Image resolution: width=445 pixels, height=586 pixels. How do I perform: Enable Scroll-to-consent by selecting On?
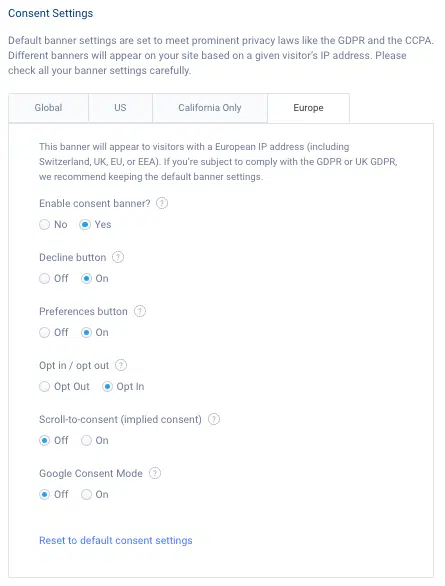point(86,441)
